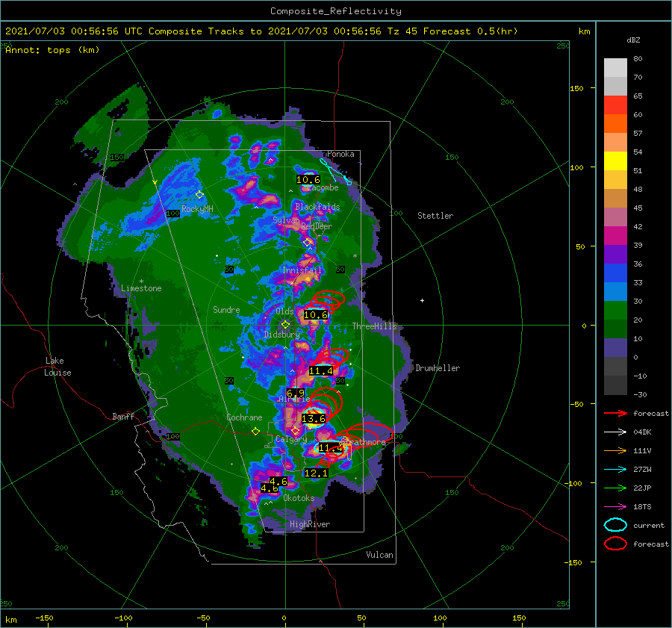
Task: Click the Blackfalds label
Action: pos(317,207)
